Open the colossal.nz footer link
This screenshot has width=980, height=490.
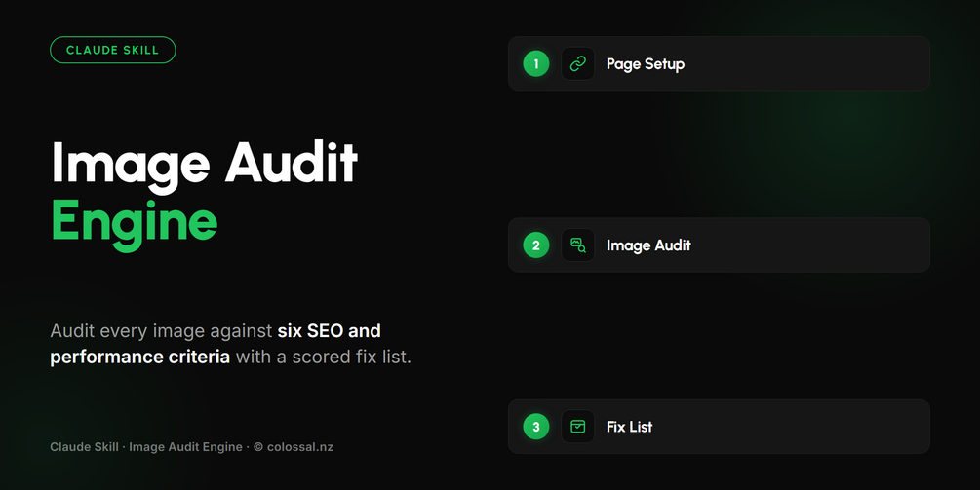[300, 447]
